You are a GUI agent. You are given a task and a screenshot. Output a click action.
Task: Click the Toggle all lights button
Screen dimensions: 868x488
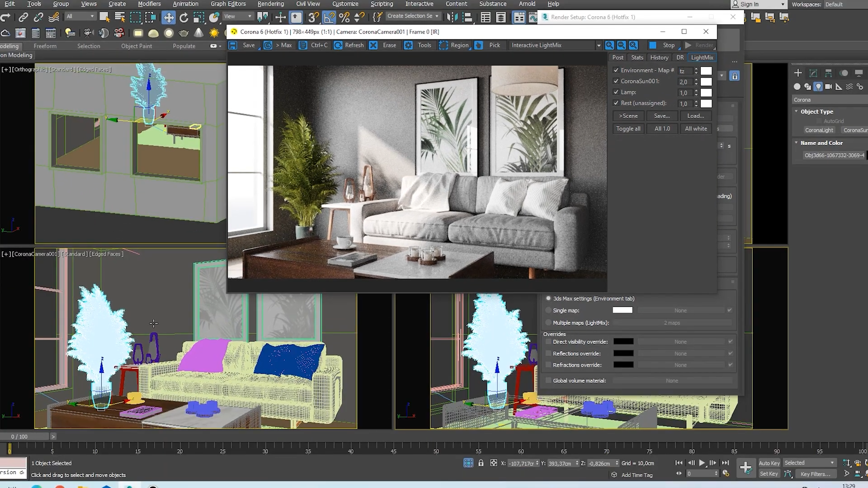pos(628,129)
